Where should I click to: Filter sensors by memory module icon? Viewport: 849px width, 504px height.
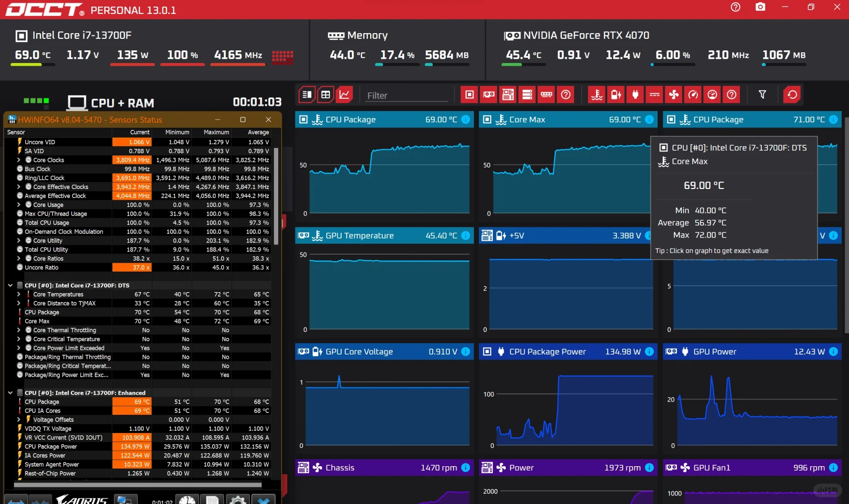pos(546,95)
